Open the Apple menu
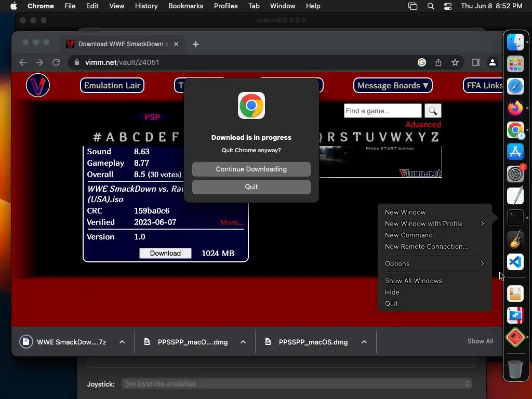Viewport: 532px width, 399px height. click(x=14, y=6)
